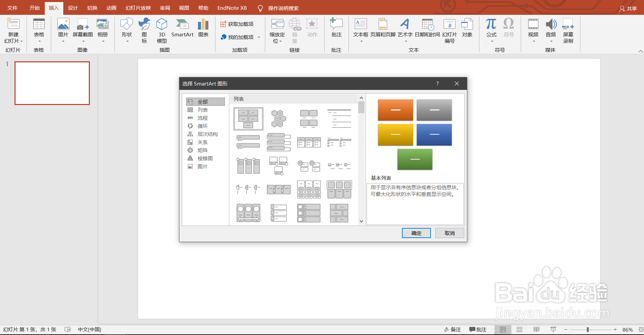644x335 pixels.
Task: Insert a table with the 表格 icon
Action: (39, 24)
